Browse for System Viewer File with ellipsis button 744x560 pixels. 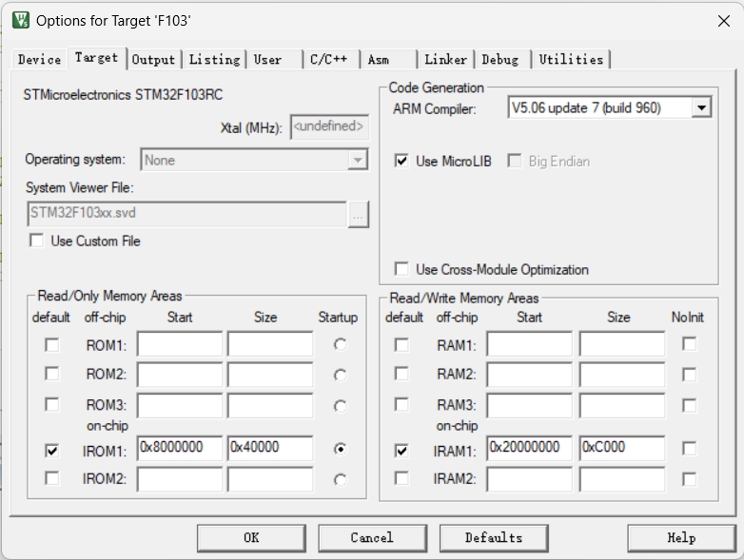[359, 215]
